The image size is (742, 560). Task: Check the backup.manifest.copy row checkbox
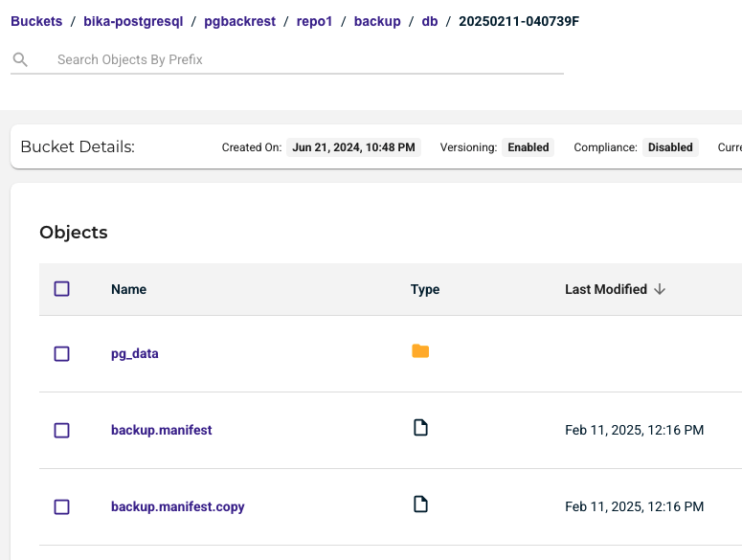tap(61, 507)
